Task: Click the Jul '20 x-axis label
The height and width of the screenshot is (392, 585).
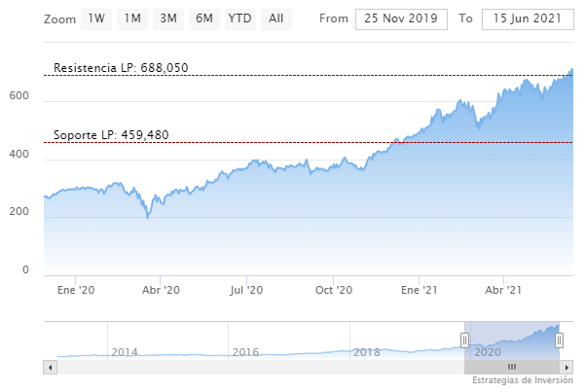Action: pos(247,289)
